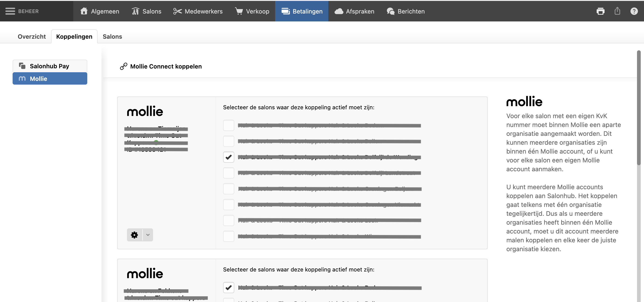
Task: Select Salonhub Pay in sidebar
Action: 50,66
